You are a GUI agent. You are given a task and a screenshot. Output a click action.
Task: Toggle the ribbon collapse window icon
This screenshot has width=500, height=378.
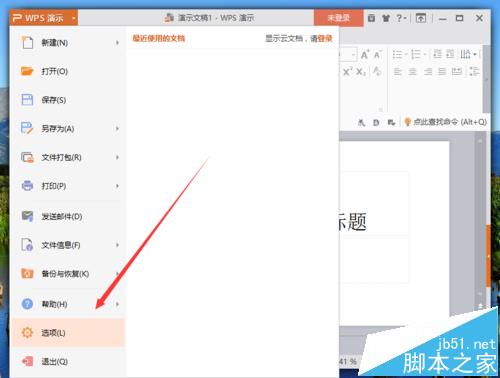tap(421, 18)
